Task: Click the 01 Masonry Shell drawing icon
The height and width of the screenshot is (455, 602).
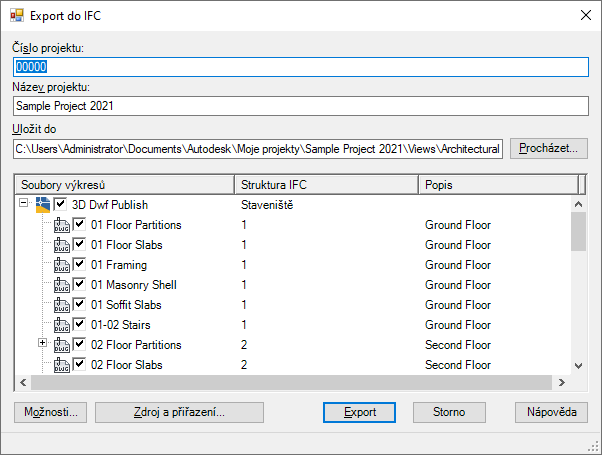Action: (62, 285)
